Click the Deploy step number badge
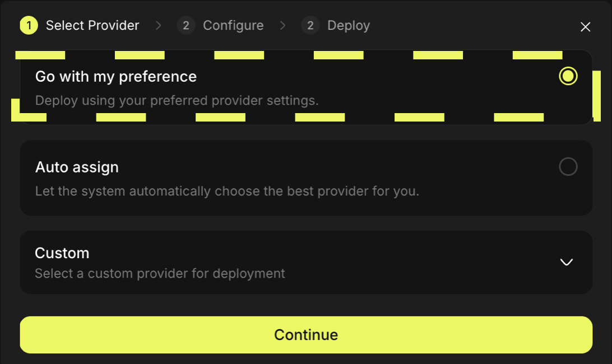 coord(310,25)
